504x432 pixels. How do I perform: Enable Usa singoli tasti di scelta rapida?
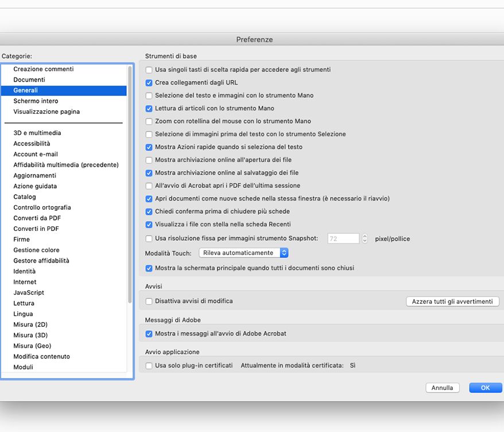(x=148, y=70)
